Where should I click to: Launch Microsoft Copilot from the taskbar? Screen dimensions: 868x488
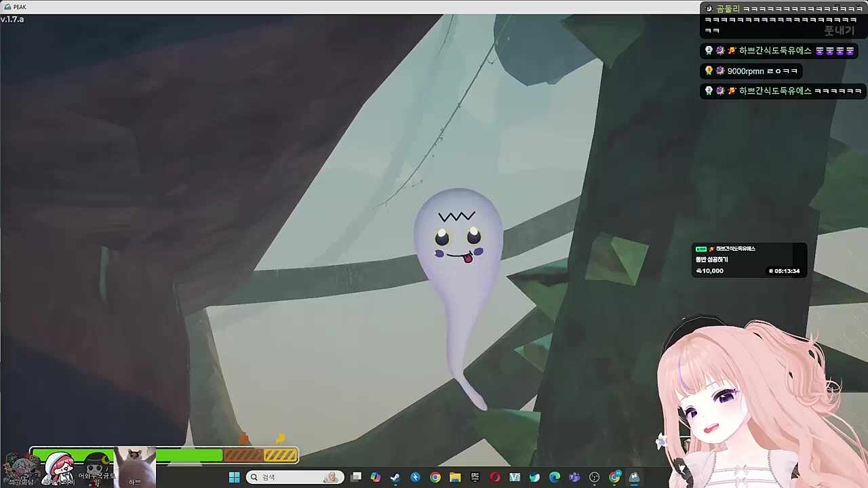[376, 477]
